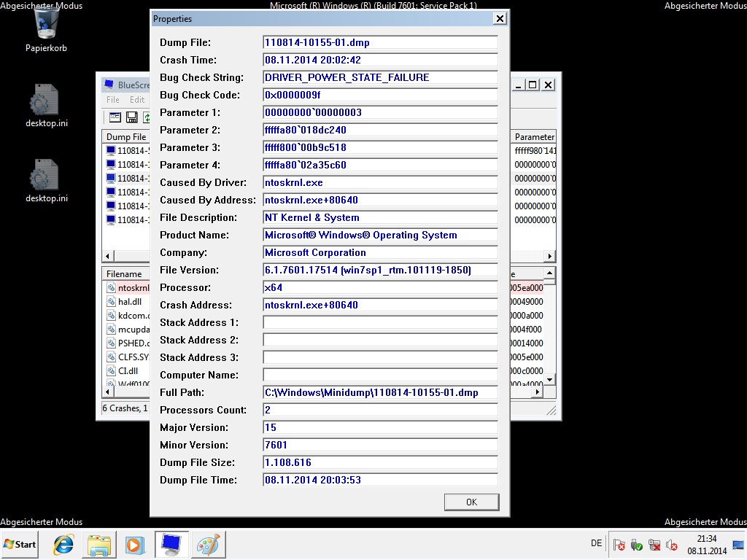The height and width of the screenshot is (560, 747).
Task: Click the Company field Microsoft Corporation
Action: coord(380,252)
